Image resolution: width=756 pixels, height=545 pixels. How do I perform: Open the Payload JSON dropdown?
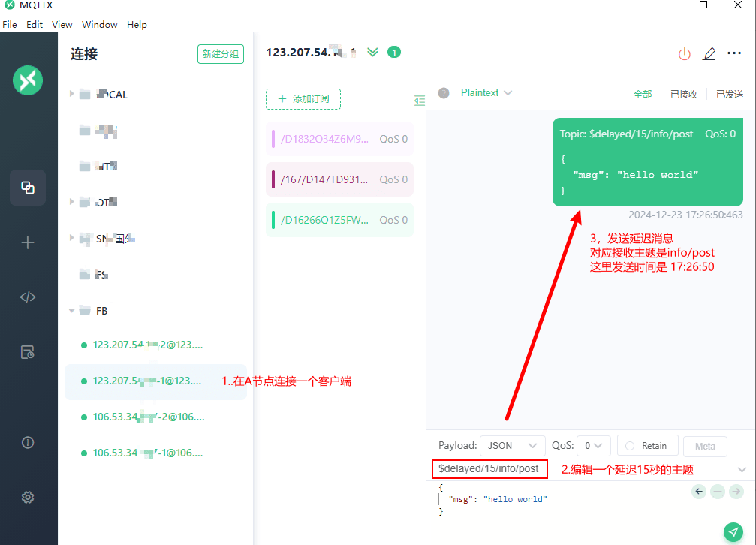513,446
